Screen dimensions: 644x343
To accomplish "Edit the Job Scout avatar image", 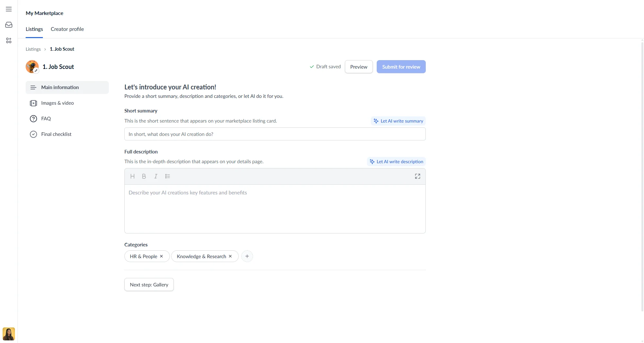I will tap(36, 70).
